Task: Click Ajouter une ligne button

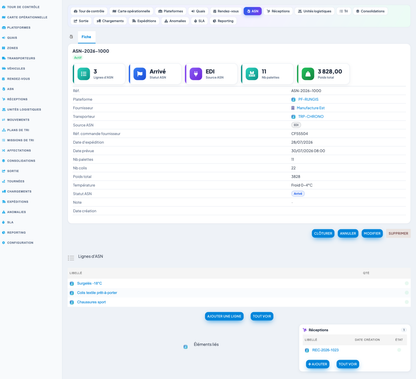Action: point(224,316)
